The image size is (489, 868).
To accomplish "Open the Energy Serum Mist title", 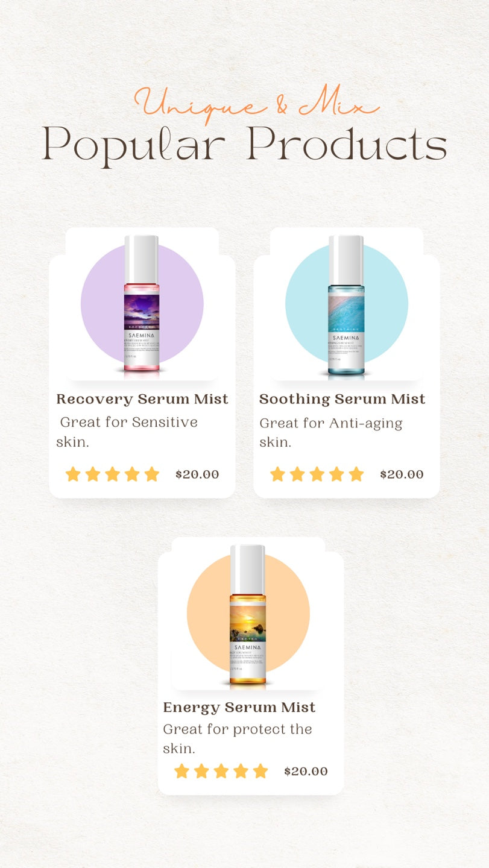I will point(239,707).
